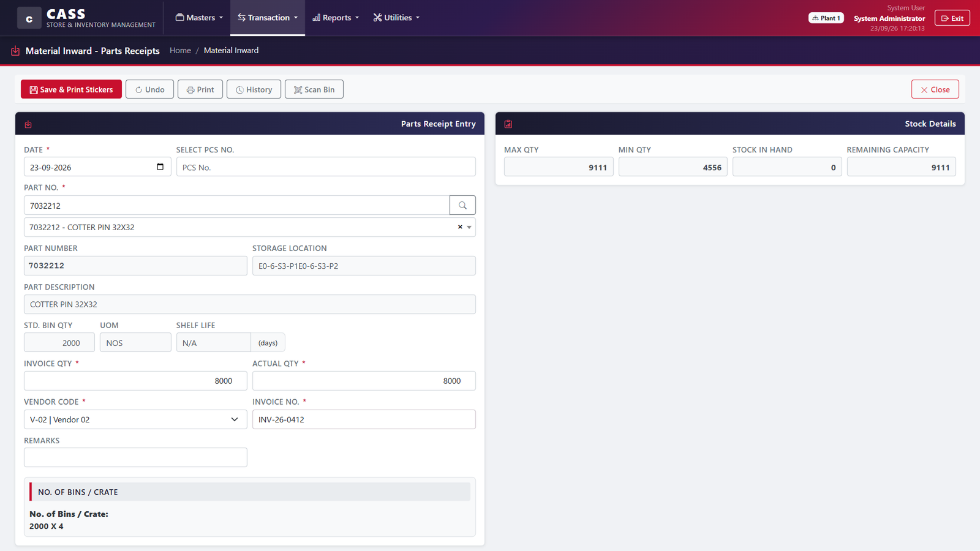The height and width of the screenshot is (551, 980).
Task: Click the Max Qty value field
Action: (x=559, y=167)
